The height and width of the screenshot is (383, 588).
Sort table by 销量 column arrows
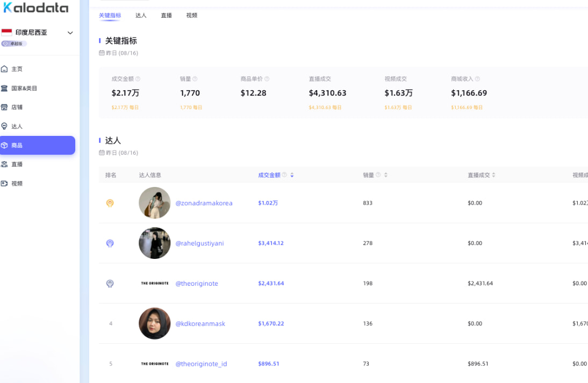[x=385, y=175]
